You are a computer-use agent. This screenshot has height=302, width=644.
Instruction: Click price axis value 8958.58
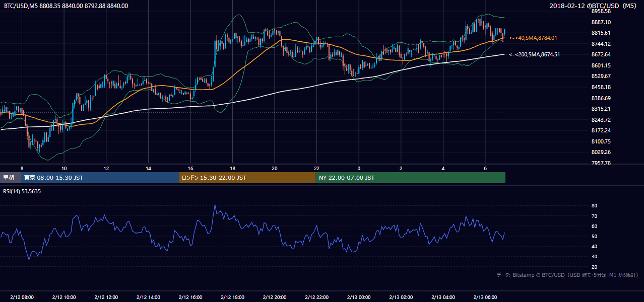point(601,11)
